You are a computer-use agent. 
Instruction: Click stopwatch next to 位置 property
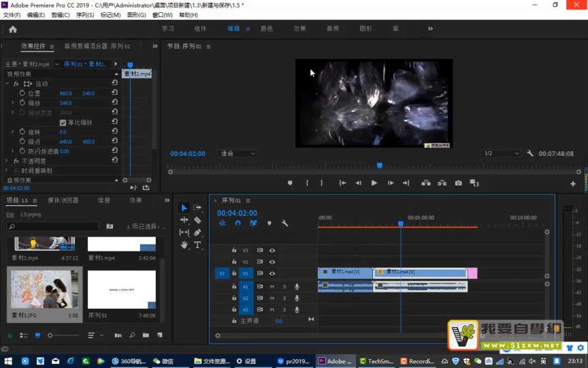(22, 93)
